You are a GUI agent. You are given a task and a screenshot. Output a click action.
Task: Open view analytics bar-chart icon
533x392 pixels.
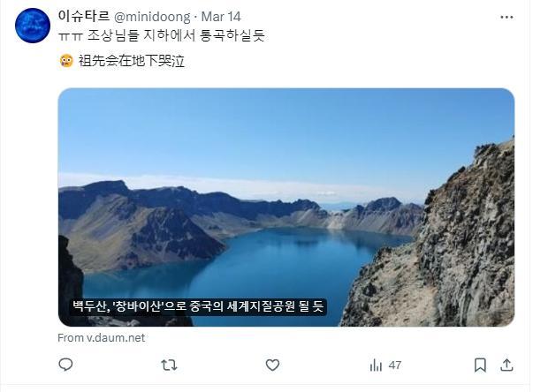click(376, 366)
